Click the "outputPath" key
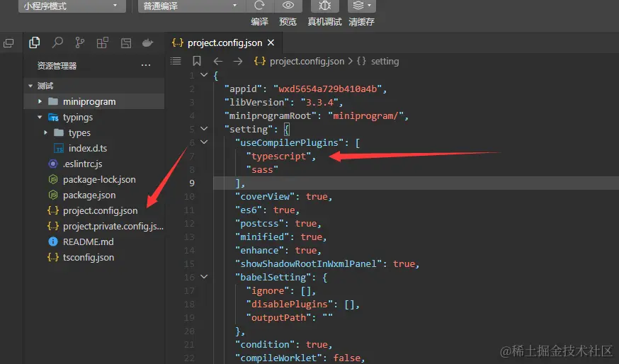Image resolution: width=619 pixels, height=364 pixels. pyautogui.click(x=278, y=318)
